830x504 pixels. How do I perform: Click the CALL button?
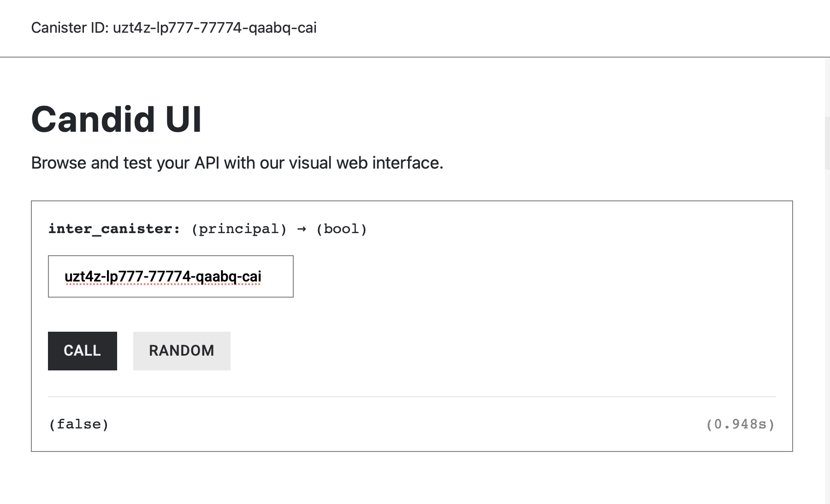tap(82, 351)
